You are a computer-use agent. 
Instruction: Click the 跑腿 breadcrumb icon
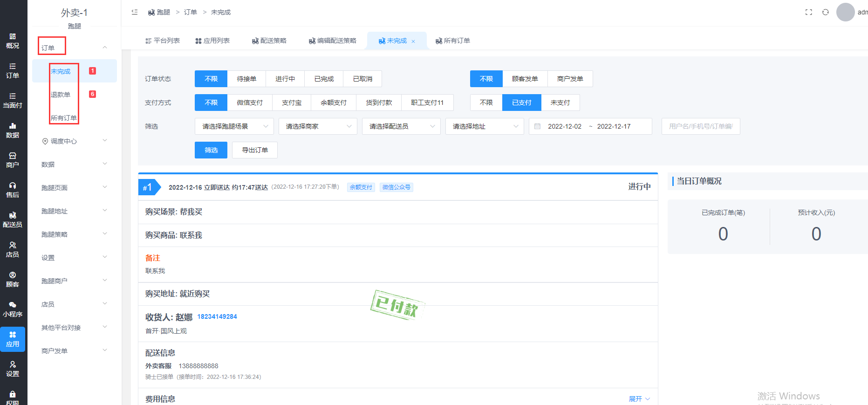point(151,13)
